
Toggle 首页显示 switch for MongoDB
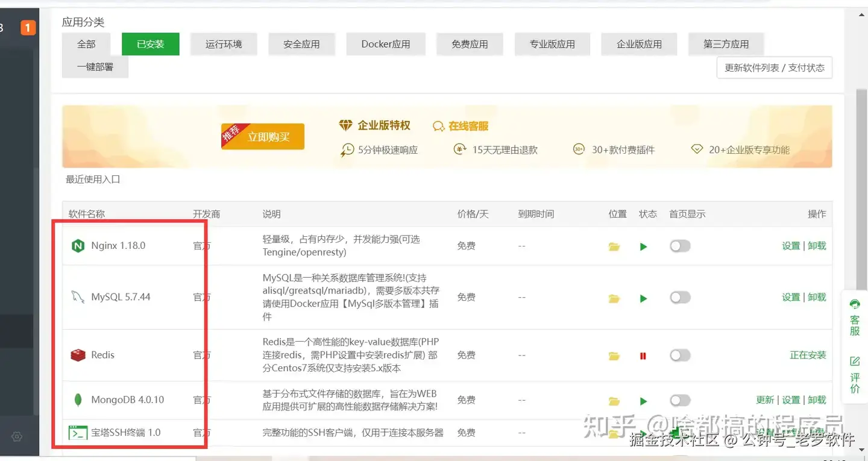pyautogui.click(x=680, y=400)
